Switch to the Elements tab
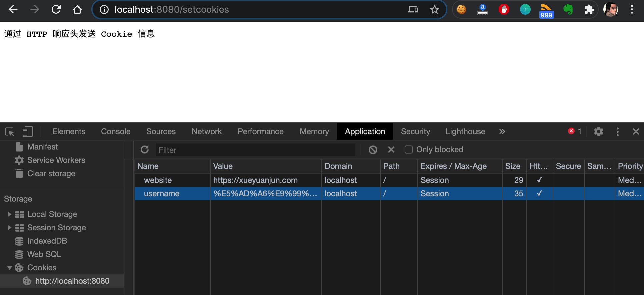This screenshot has width=644, height=295. click(x=69, y=131)
